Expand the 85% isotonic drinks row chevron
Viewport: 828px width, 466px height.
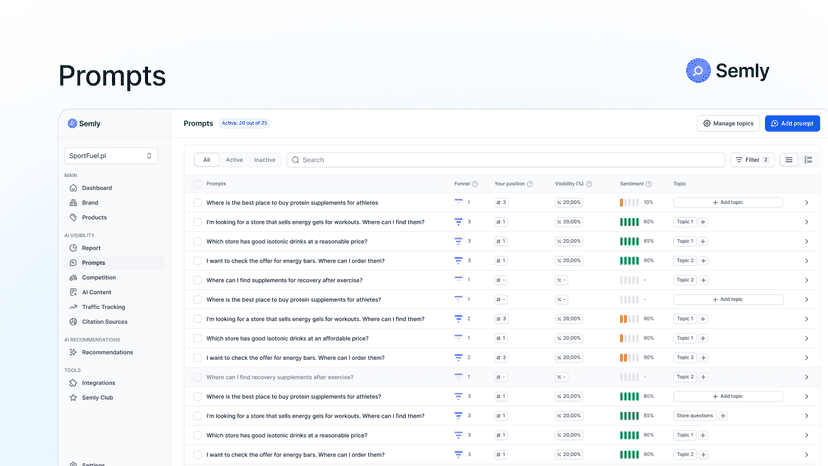806,241
